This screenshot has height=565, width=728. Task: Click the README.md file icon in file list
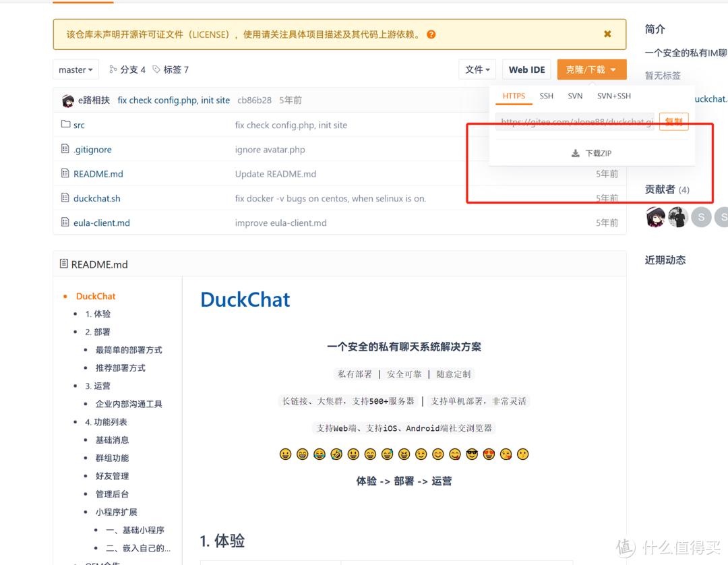pos(65,173)
